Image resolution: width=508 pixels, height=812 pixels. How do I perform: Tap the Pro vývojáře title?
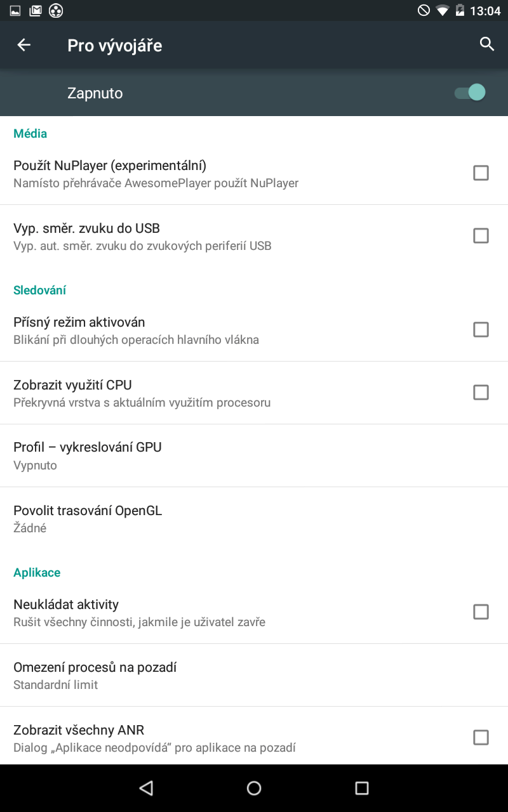[115, 46]
